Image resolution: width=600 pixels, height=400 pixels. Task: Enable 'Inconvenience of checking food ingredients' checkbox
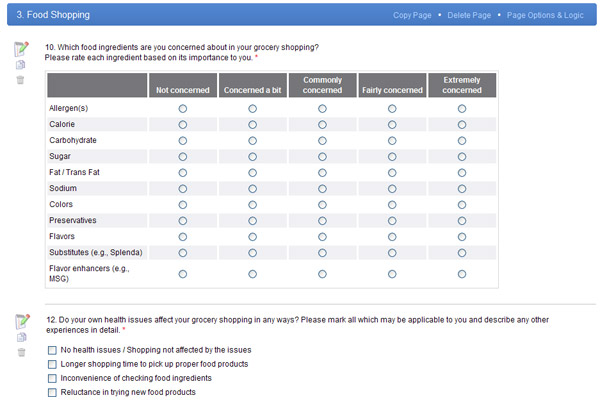(x=52, y=378)
